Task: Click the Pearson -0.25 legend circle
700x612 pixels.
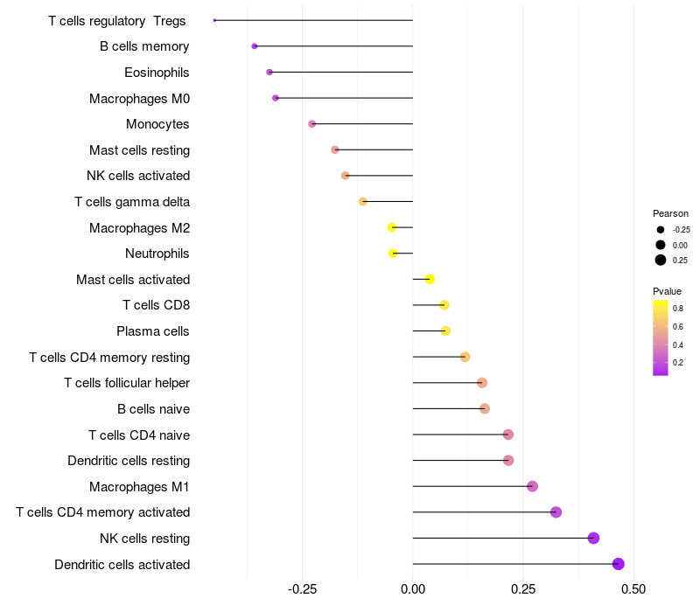Action: tap(661, 230)
